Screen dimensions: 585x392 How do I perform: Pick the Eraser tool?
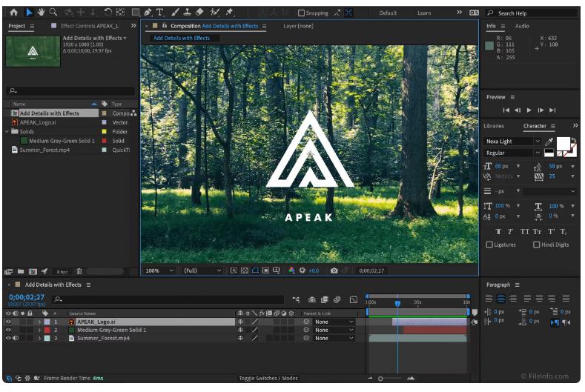(x=199, y=13)
